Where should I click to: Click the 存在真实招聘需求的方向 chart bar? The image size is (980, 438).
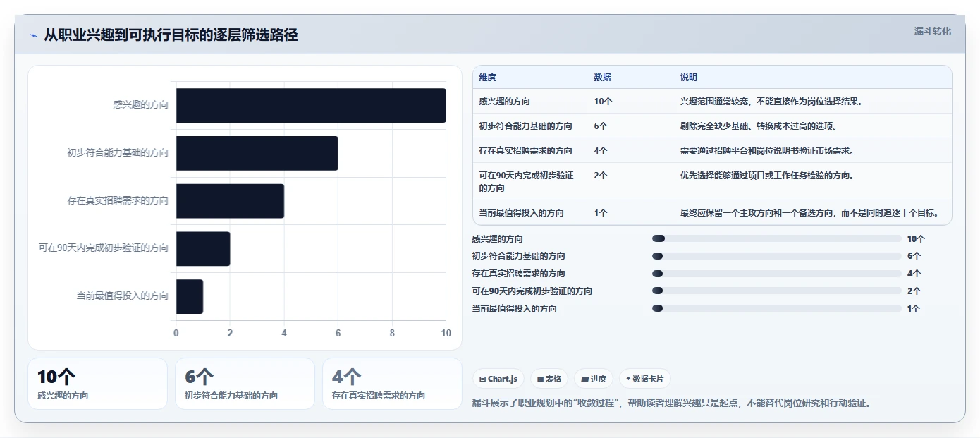(230, 201)
